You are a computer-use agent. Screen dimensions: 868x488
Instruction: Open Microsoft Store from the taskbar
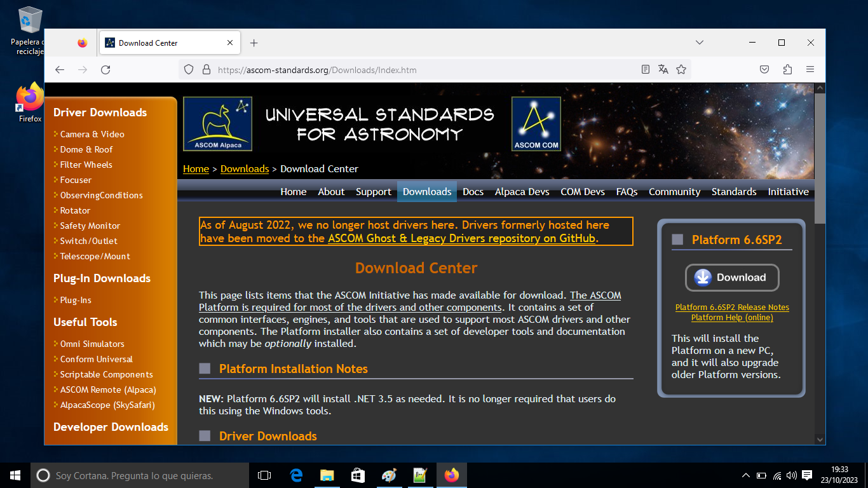coord(358,475)
